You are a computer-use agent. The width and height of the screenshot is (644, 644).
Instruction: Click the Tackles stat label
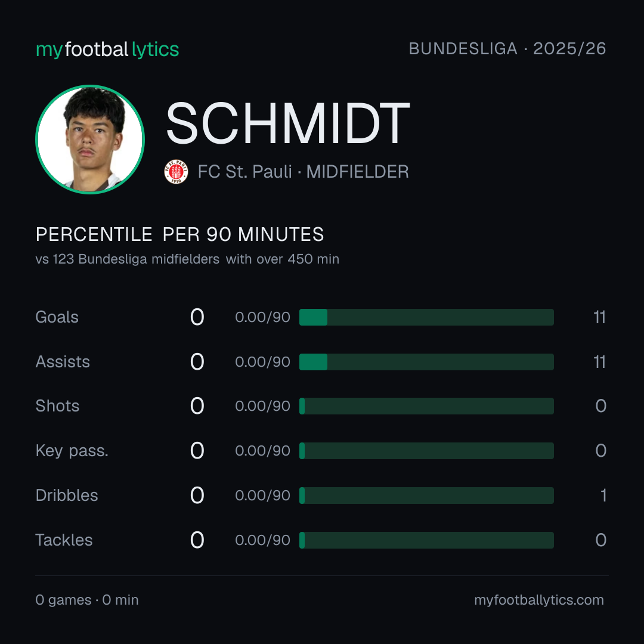point(64,540)
